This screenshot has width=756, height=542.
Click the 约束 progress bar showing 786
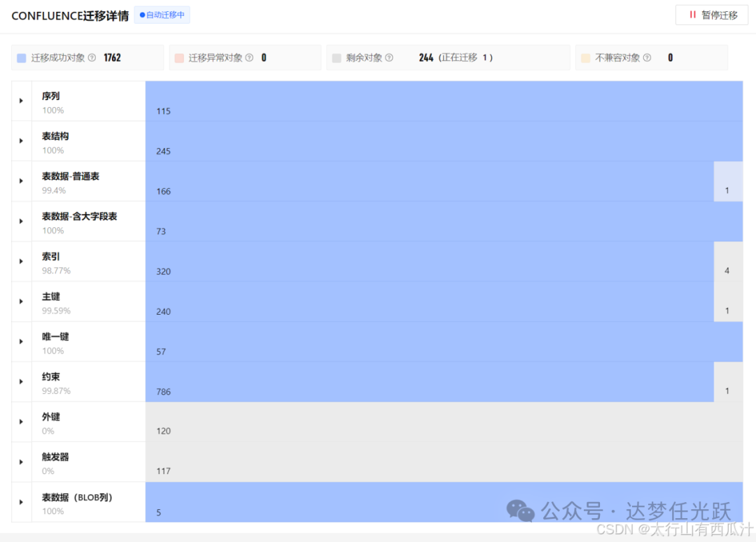click(430, 382)
